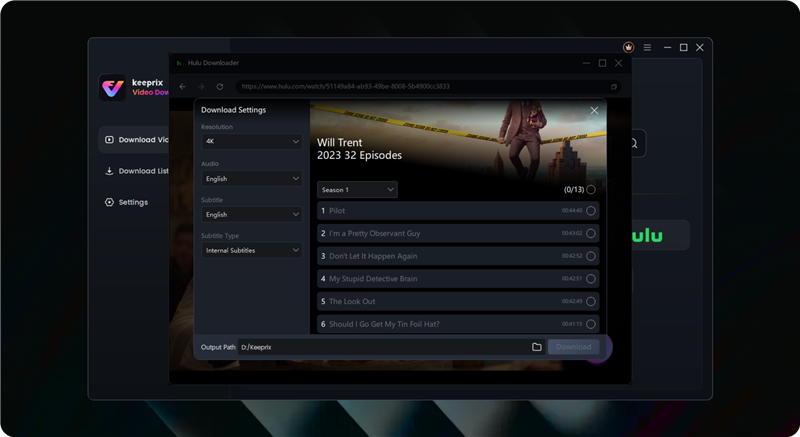Click the Download Video sidebar icon
Viewport: 800px width, 437px height.
click(109, 140)
